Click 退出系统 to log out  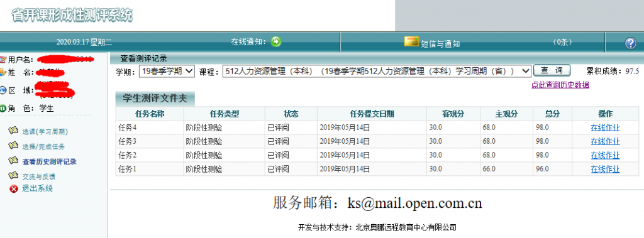pyautogui.click(x=37, y=189)
